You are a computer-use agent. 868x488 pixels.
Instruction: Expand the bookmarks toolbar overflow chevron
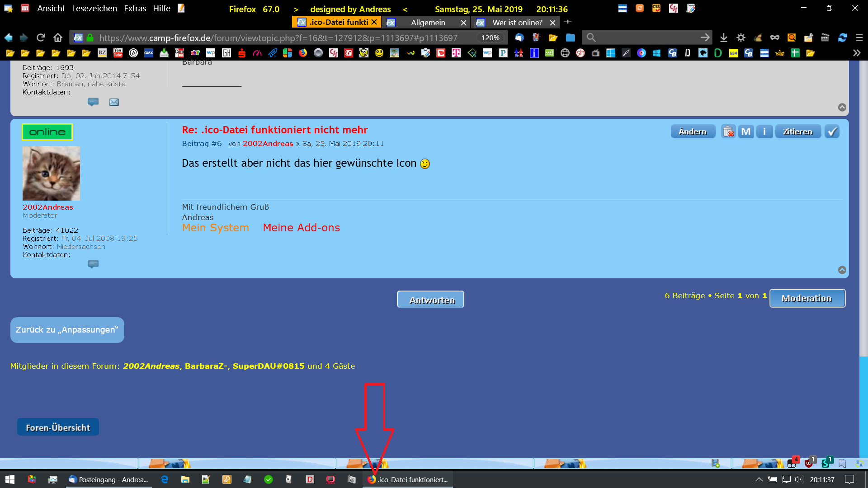click(856, 53)
